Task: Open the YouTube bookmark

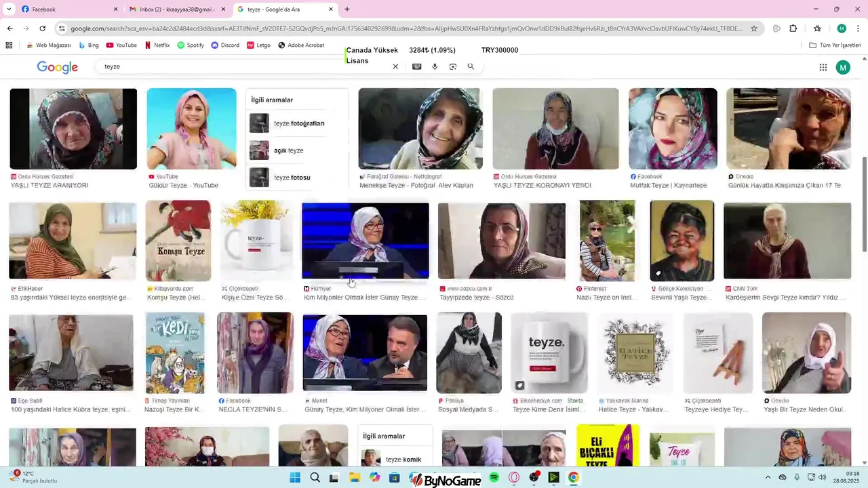Action: tap(121, 45)
